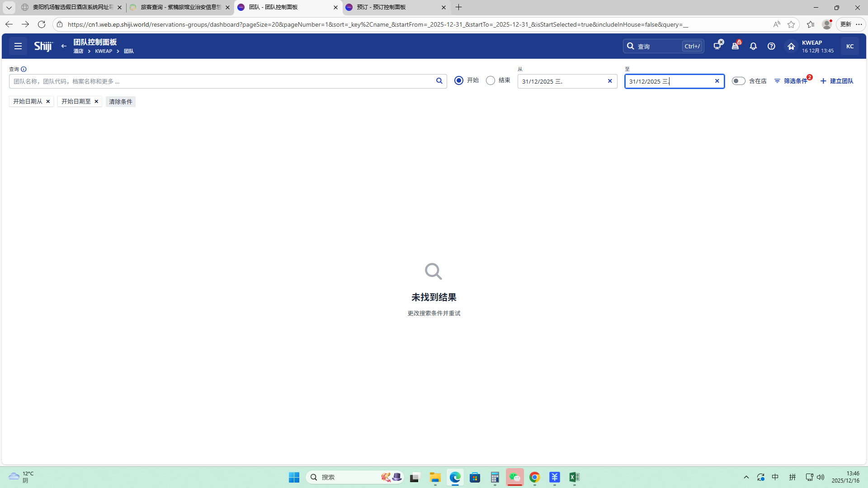
Task: Click the 建立团队 button
Action: click(x=837, y=81)
